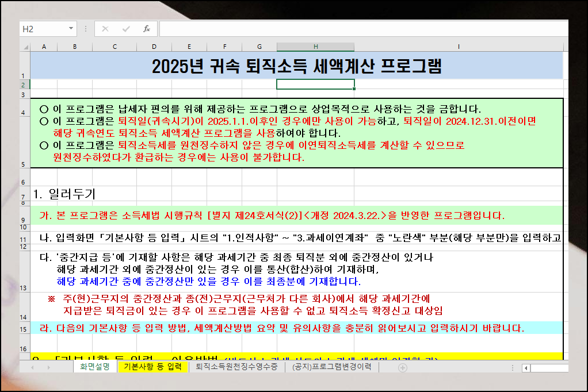Switch to the '기본사항 등 입력' sheet tab
This screenshot has height=392, width=588.
pyautogui.click(x=152, y=367)
